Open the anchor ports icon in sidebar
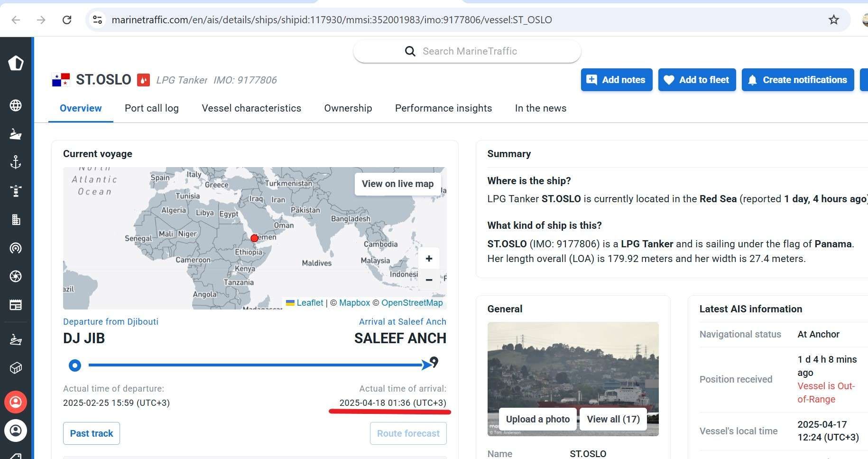 [16, 162]
